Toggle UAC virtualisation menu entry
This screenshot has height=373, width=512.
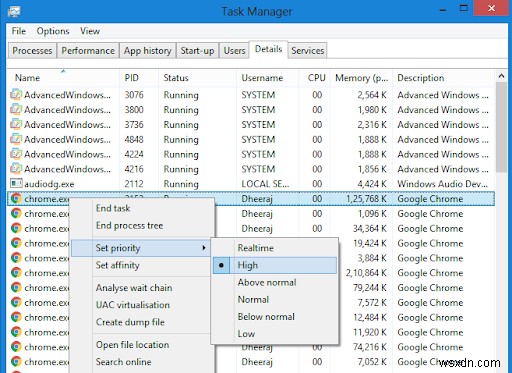(x=141, y=305)
